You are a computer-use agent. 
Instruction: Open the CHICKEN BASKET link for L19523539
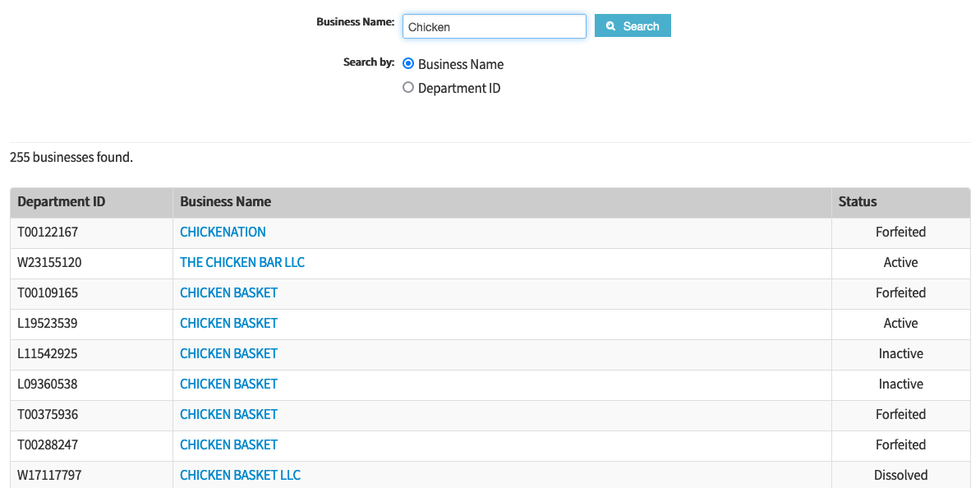(228, 323)
